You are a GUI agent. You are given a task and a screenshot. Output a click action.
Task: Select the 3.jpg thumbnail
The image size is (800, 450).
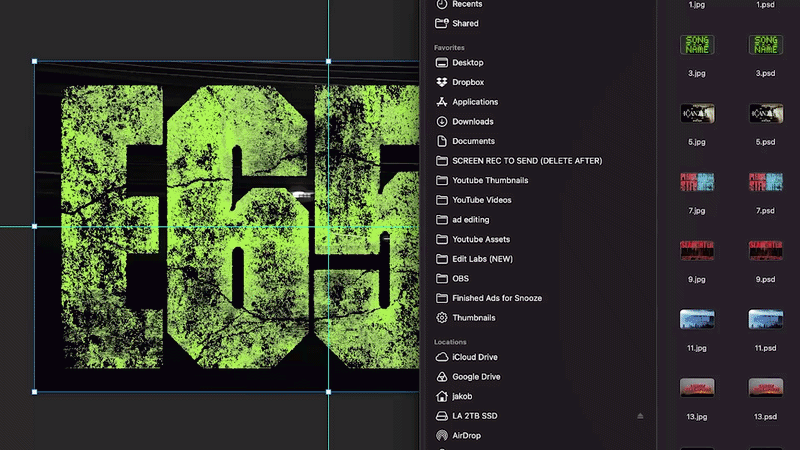point(697,45)
